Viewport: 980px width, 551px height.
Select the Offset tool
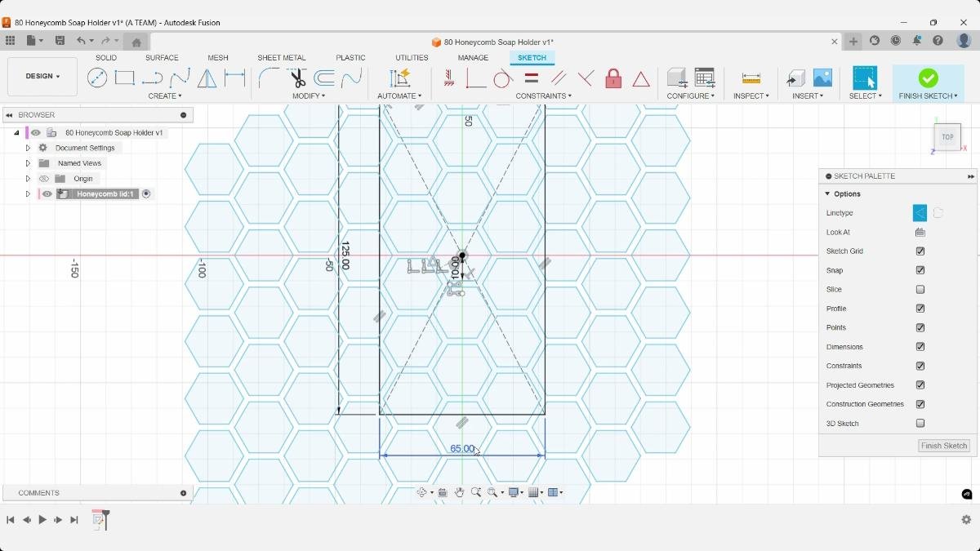point(324,78)
